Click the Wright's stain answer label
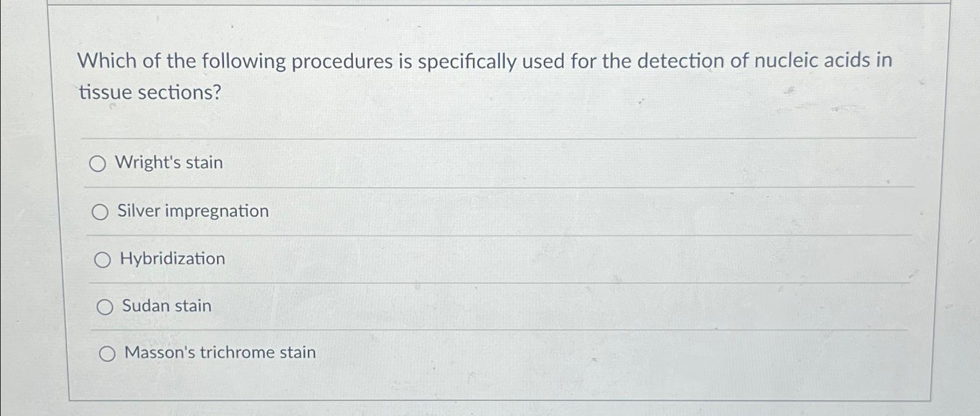The height and width of the screenshot is (416, 980). 168,163
